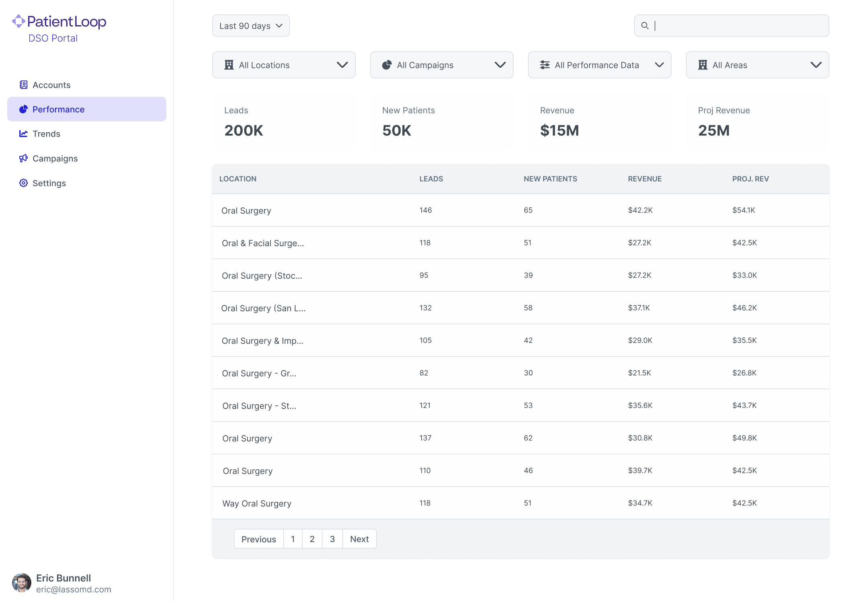Click the Accounts contact-book icon
Screen dimensions: 868x601
[23, 85]
